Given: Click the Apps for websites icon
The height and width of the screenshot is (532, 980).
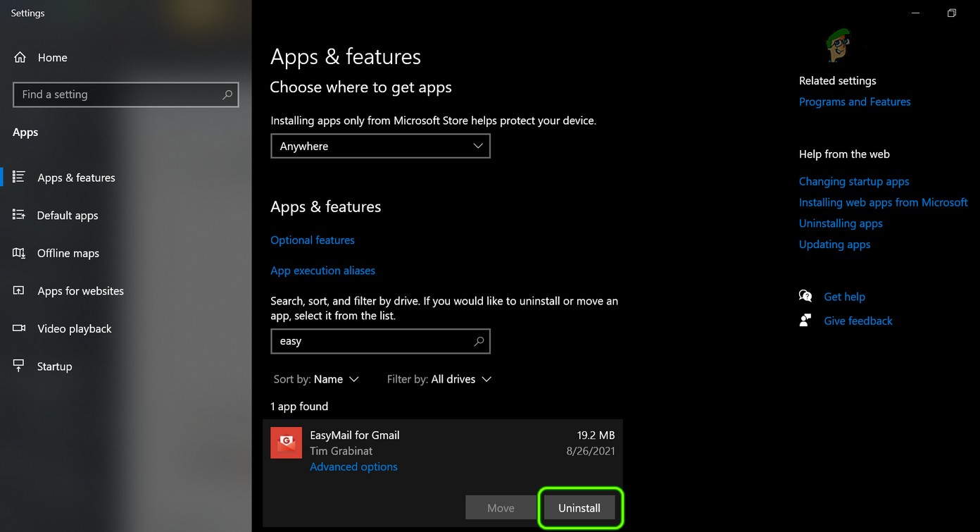Looking at the screenshot, I should 20,291.
